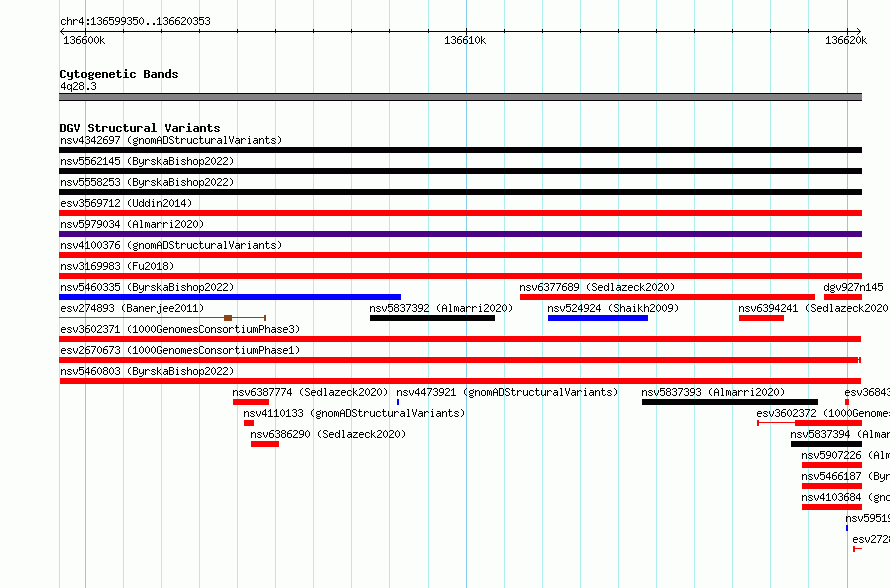Open the first nsv5562145 ByrskaBishop2022 label

147,161
